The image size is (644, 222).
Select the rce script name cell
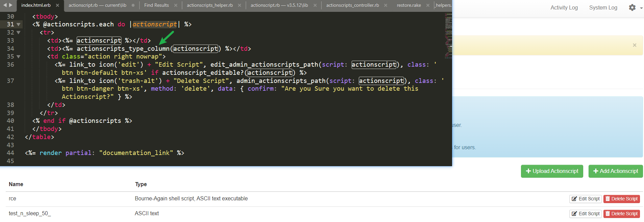click(x=13, y=199)
